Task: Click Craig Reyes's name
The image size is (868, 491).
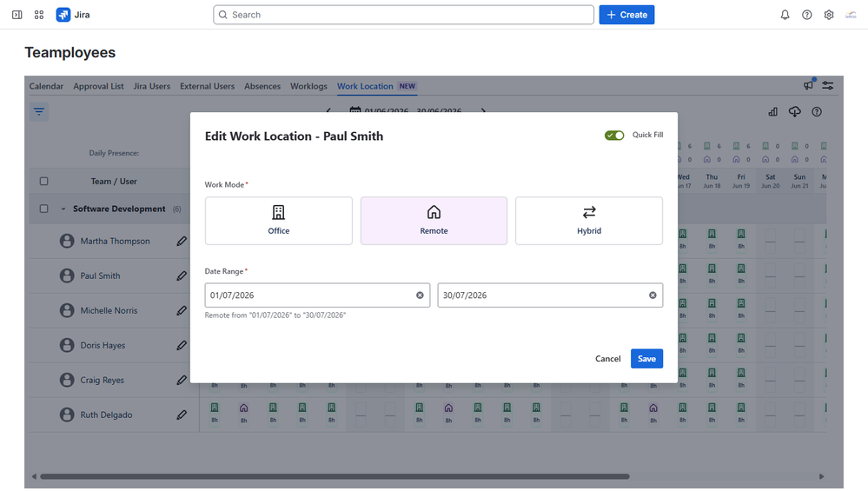Action: coord(103,381)
